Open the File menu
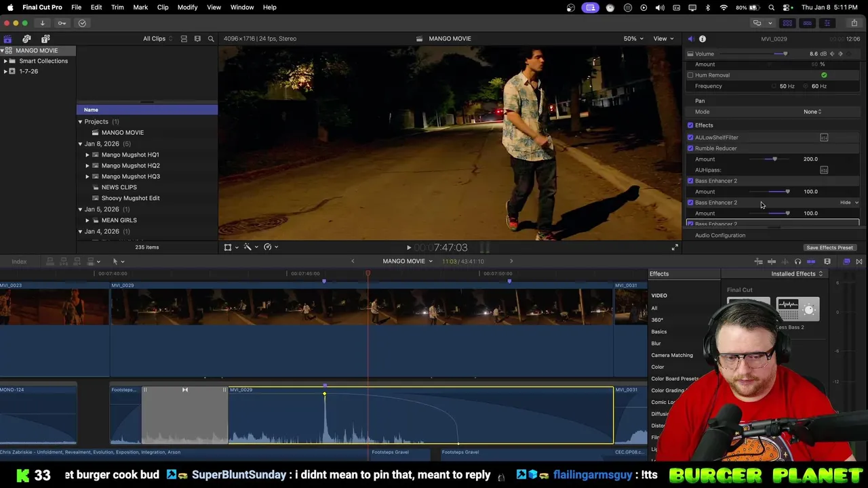Viewport: 868px width, 488px height. pyautogui.click(x=77, y=7)
